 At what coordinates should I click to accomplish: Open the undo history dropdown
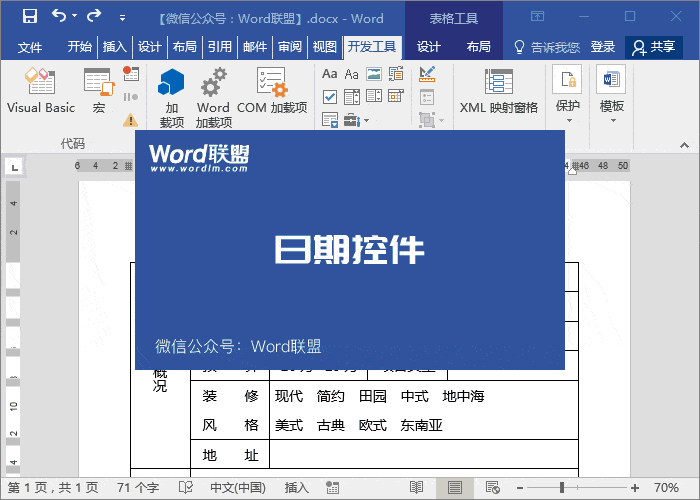tap(75, 16)
